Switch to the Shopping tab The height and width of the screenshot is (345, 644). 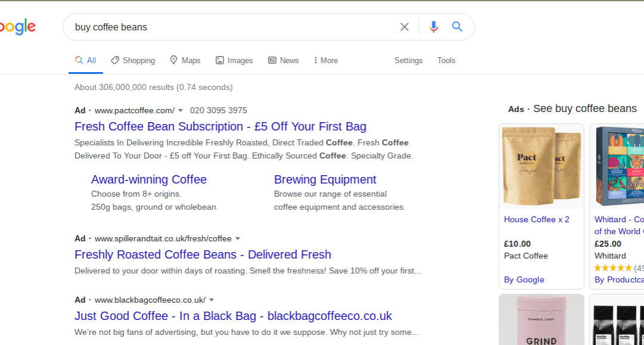[x=133, y=60]
